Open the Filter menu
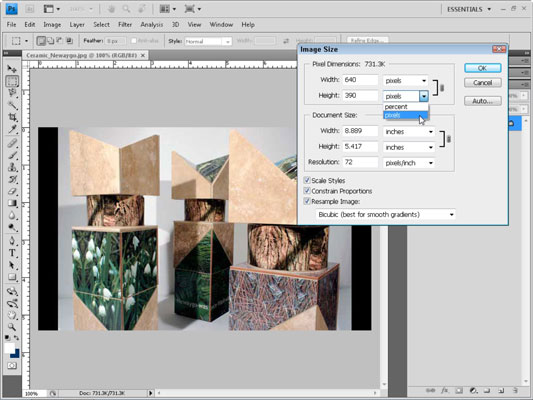The width and height of the screenshot is (533, 400). (125, 24)
